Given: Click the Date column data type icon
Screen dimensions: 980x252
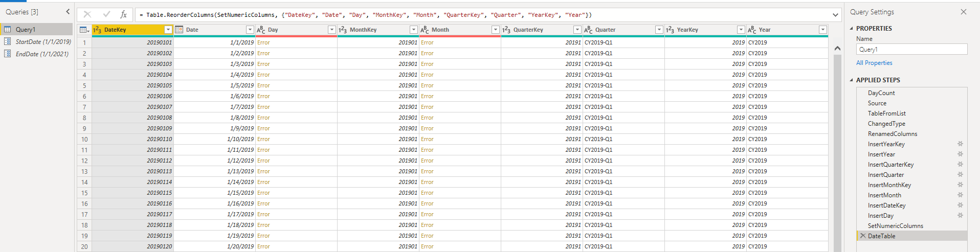Looking at the screenshot, I should click(179, 30).
